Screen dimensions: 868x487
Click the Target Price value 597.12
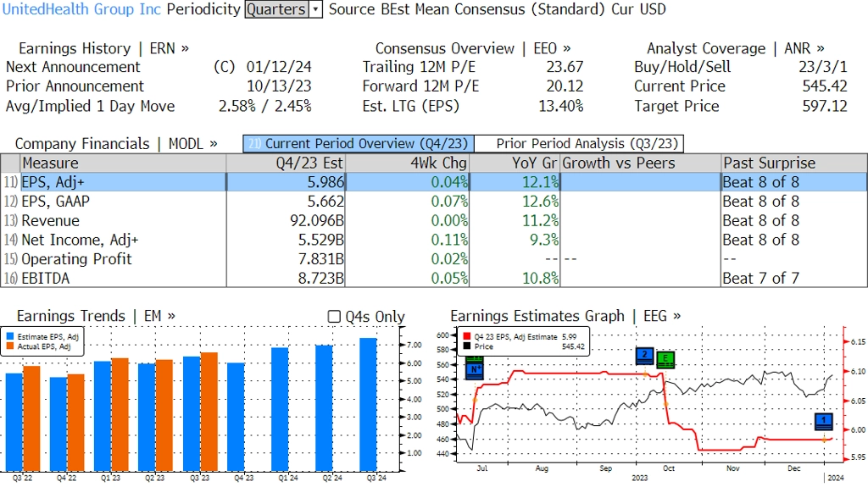tap(825, 106)
